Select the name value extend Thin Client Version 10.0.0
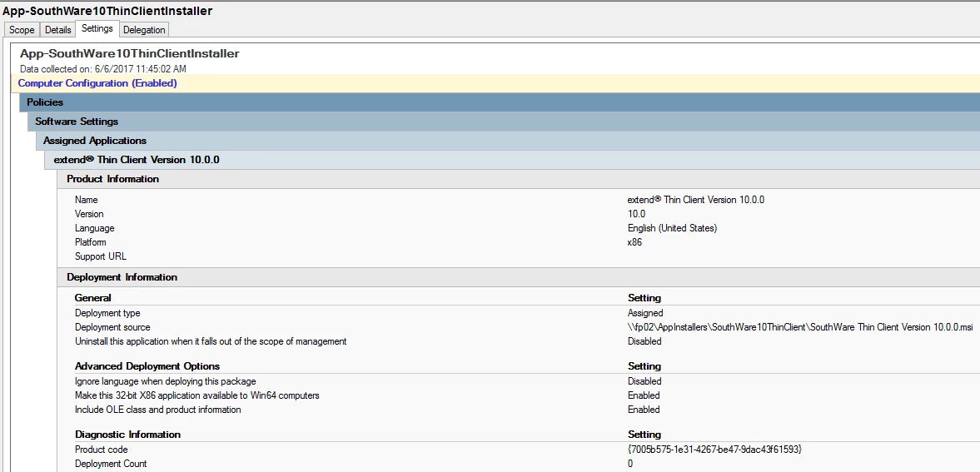This screenshot has width=980, height=472. pyautogui.click(x=695, y=200)
